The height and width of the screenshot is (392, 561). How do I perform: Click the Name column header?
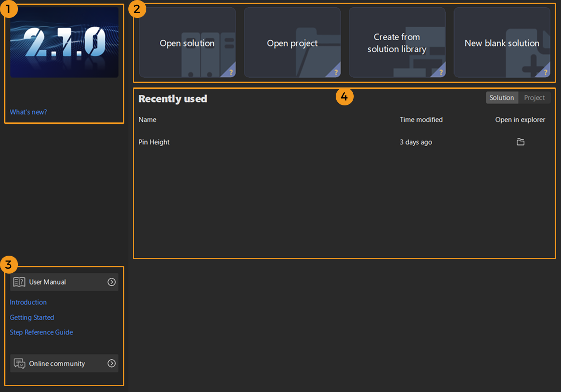(x=147, y=120)
